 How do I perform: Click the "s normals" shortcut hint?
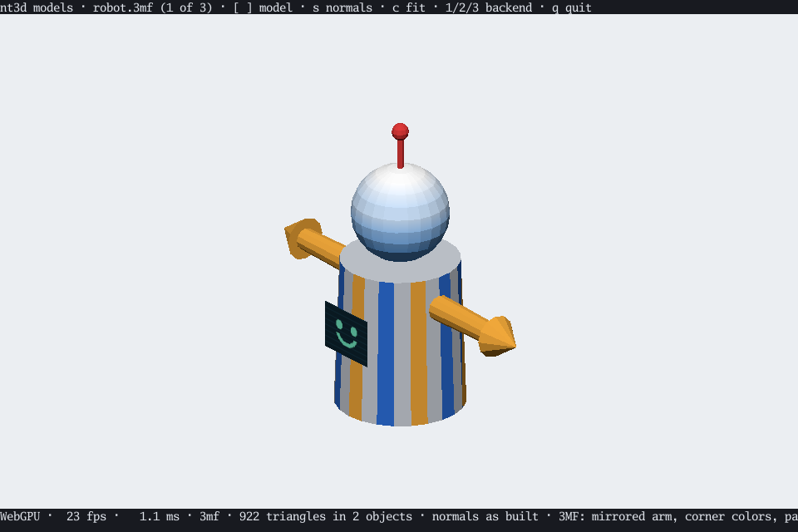(x=342, y=7)
